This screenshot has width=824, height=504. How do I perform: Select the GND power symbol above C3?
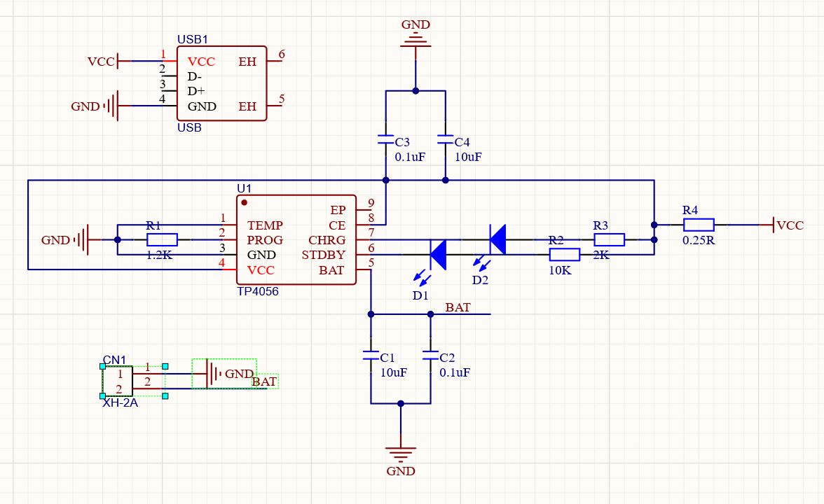[416, 38]
